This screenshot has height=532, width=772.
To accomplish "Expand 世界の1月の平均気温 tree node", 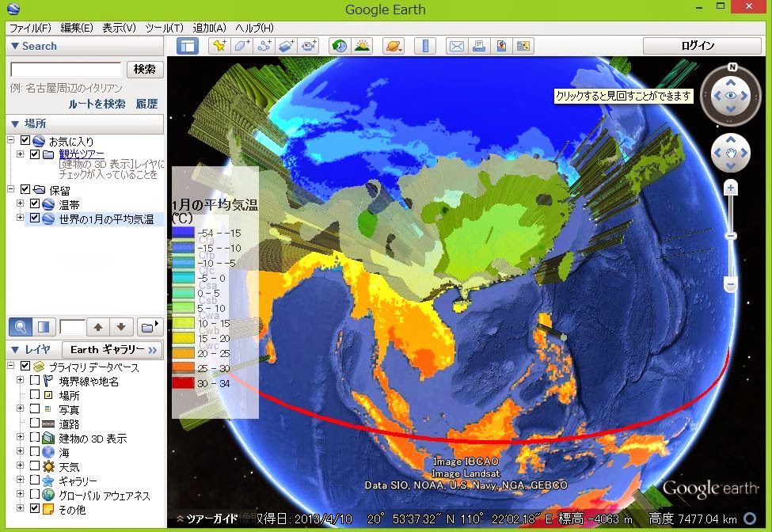I will 20,218.
